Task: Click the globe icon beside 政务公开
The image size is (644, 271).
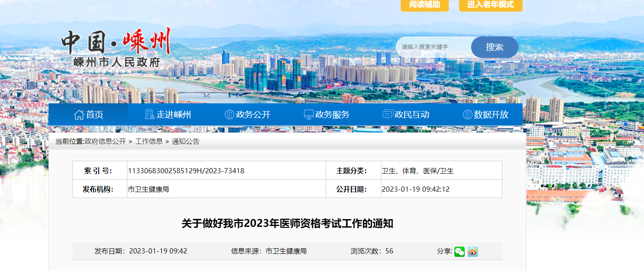Action: 229,114
